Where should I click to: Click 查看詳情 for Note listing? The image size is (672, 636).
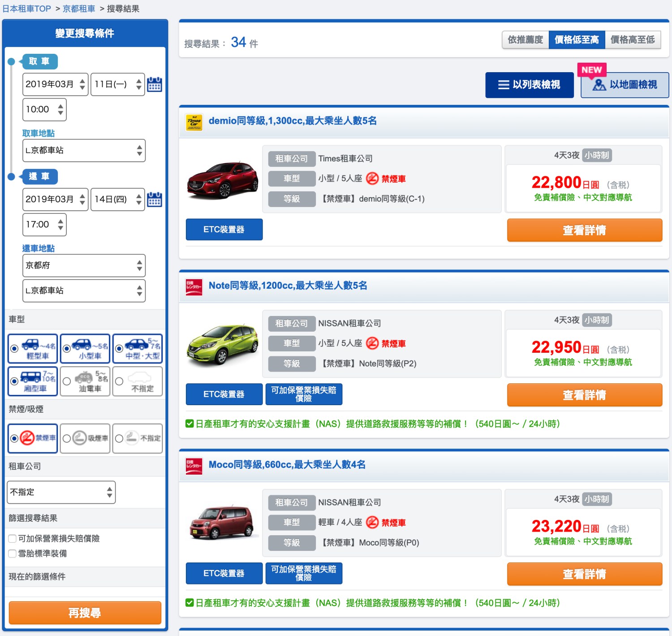pyautogui.click(x=585, y=395)
